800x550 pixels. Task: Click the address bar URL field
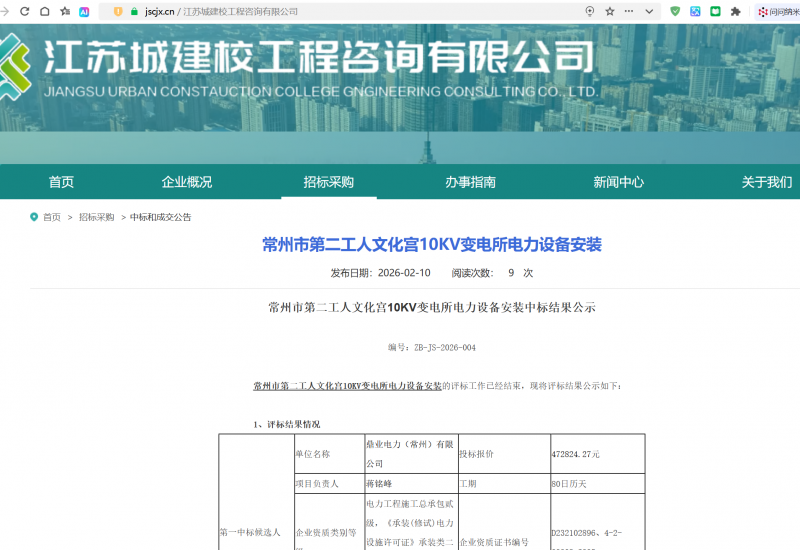coord(350,11)
